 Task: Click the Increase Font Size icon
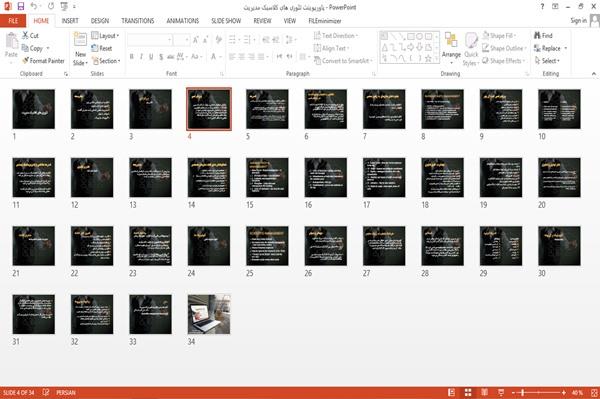coord(196,39)
